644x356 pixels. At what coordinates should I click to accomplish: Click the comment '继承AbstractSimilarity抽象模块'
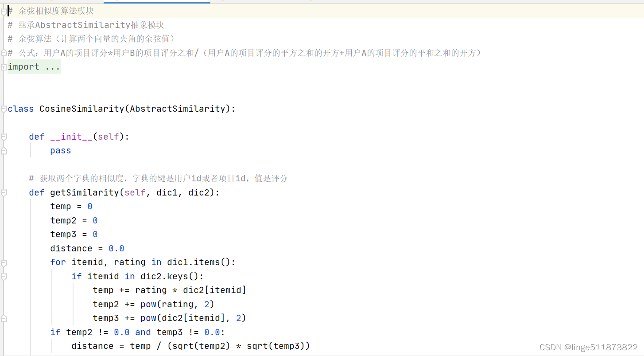(86, 25)
